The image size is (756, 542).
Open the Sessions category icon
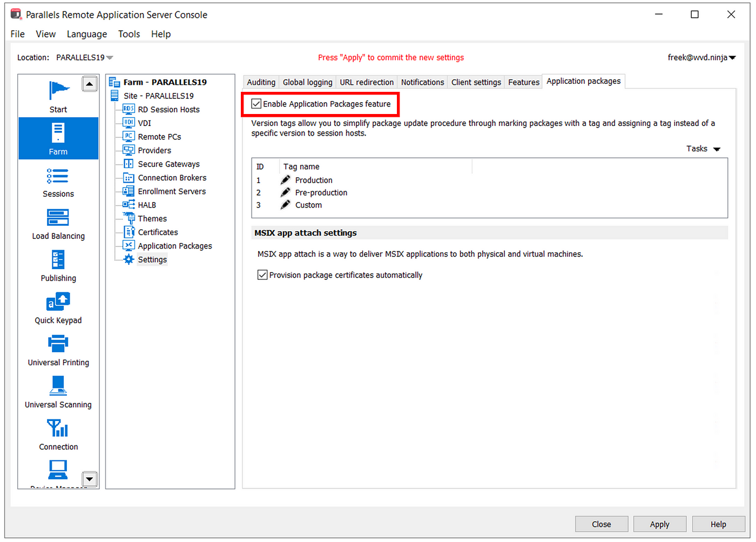tap(58, 176)
